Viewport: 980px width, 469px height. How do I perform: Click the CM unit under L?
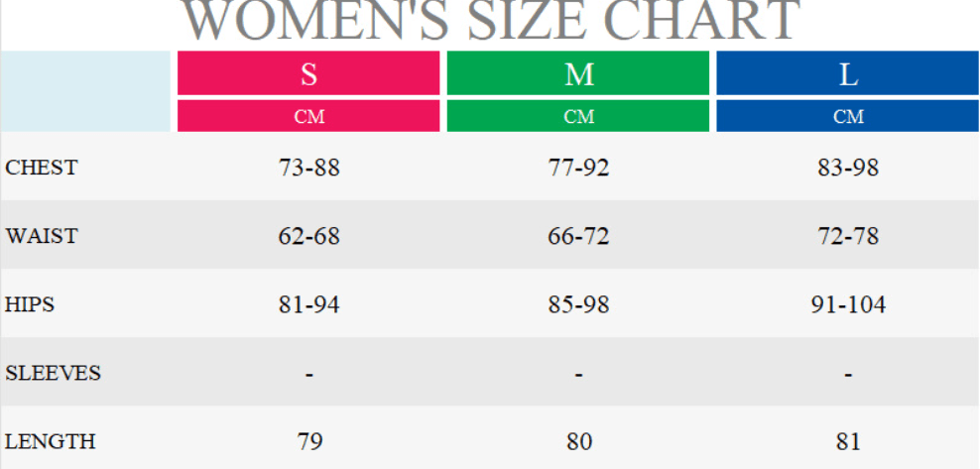point(847,116)
